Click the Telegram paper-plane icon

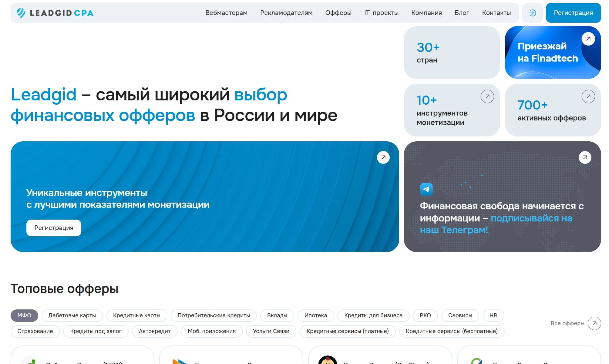426,189
